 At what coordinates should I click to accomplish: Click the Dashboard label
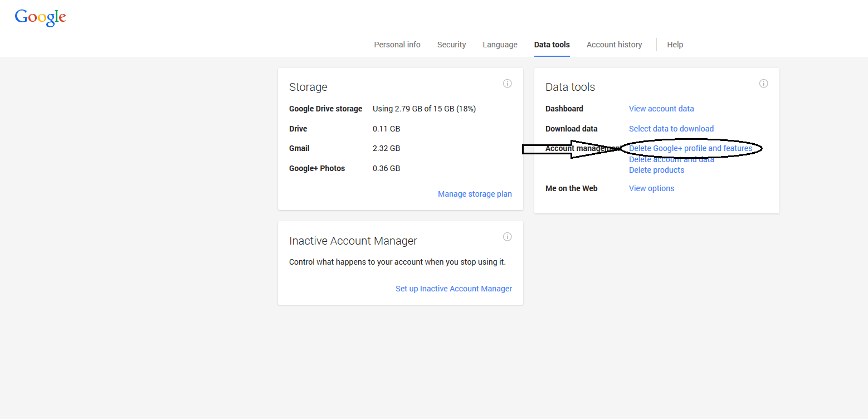click(x=564, y=109)
